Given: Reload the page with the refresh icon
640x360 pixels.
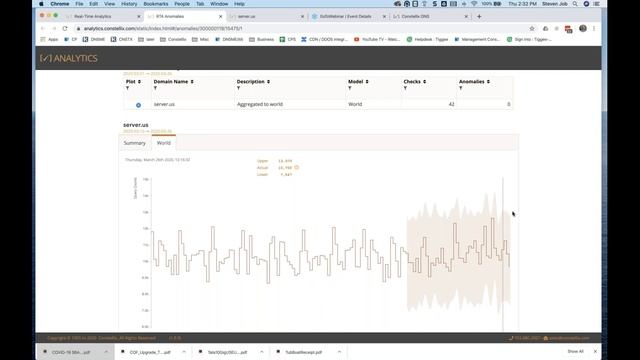Looking at the screenshot, I should [65, 29].
